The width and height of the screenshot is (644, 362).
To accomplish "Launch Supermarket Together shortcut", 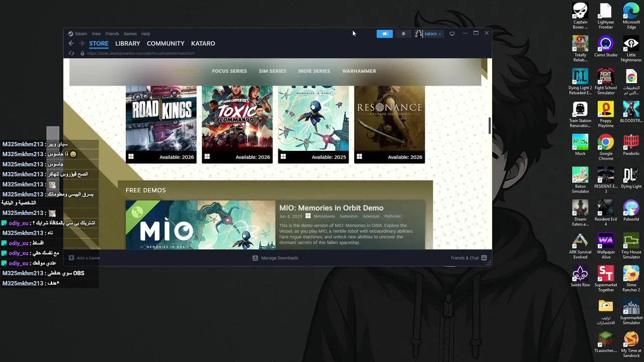I will coord(606,279).
